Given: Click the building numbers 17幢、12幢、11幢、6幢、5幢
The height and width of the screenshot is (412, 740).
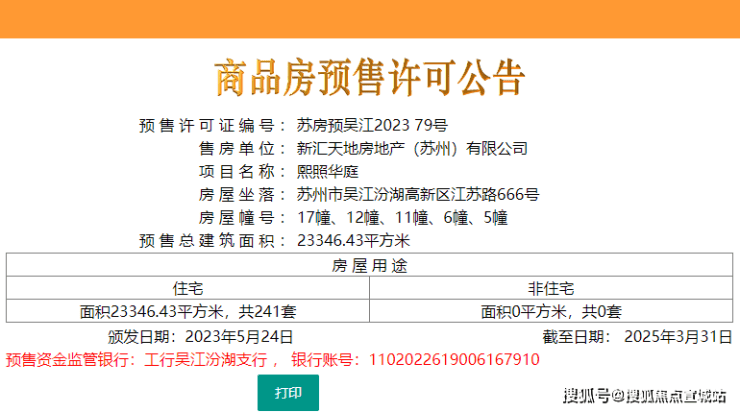Looking at the screenshot, I should tap(402, 218).
